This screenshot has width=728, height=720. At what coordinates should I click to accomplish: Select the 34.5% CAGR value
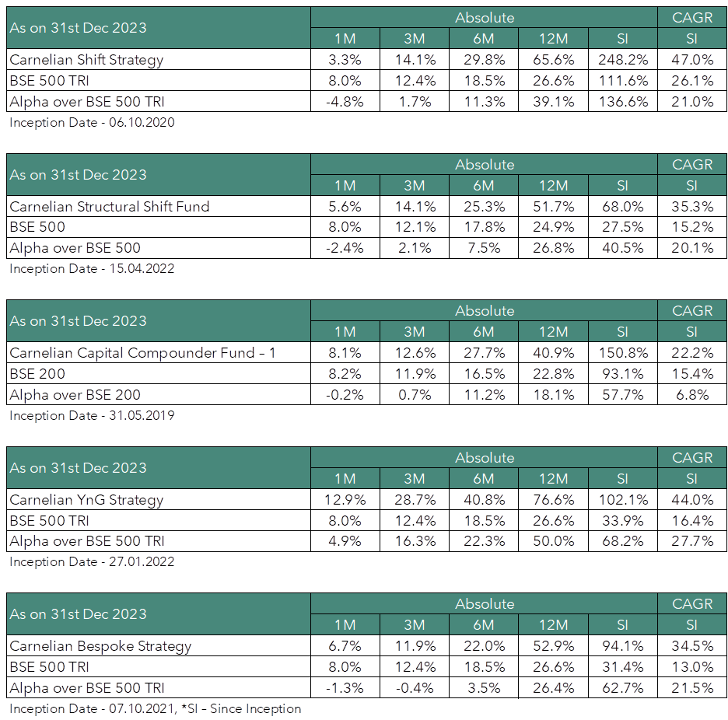(x=692, y=646)
